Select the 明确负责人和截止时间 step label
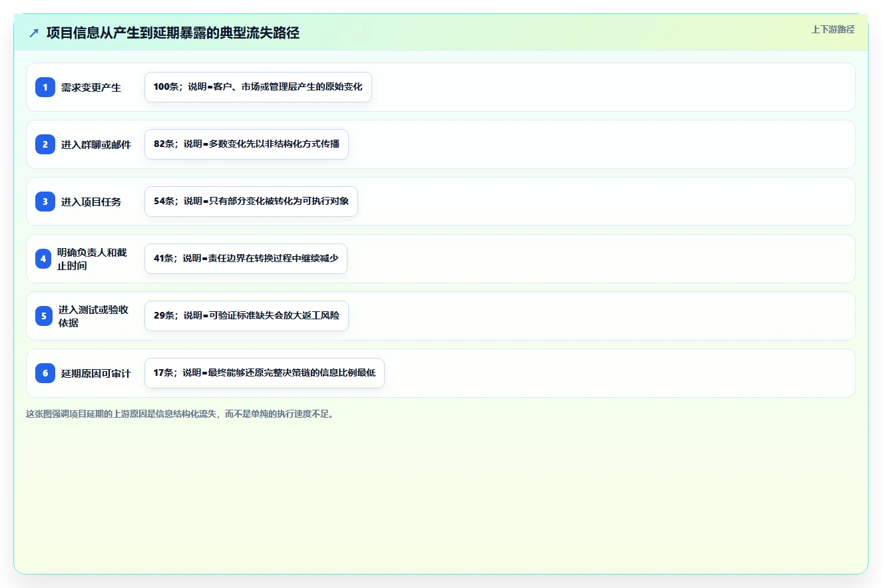 [x=93, y=259]
